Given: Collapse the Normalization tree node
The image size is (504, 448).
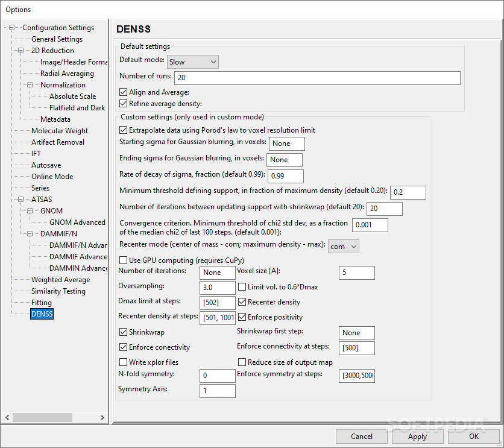Looking at the screenshot, I should [x=30, y=85].
